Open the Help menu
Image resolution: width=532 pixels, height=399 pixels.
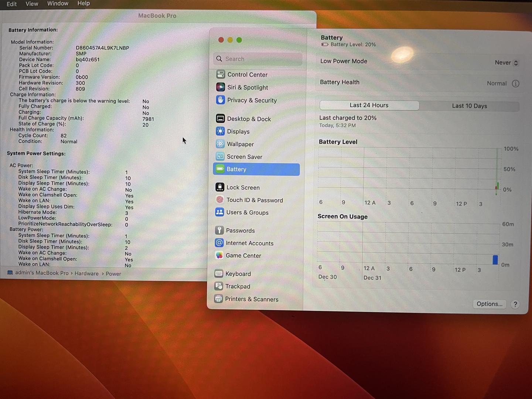(x=83, y=3)
